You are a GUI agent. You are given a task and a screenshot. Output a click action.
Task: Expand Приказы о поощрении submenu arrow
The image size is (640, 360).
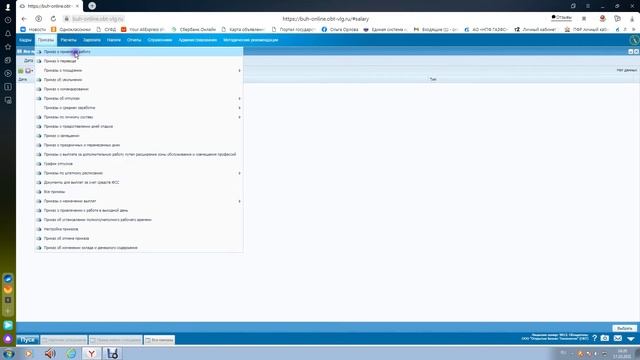pyautogui.click(x=239, y=71)
